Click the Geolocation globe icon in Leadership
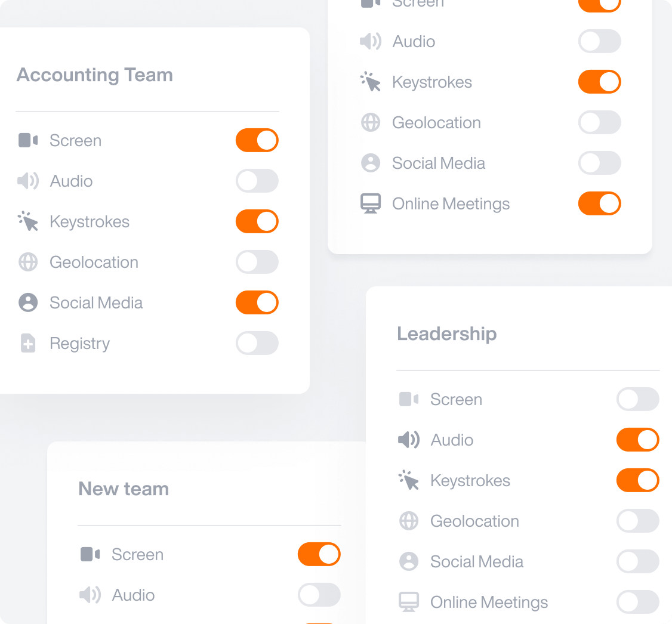This screenshot has height=624, width=672. click(x=409, y=521)
